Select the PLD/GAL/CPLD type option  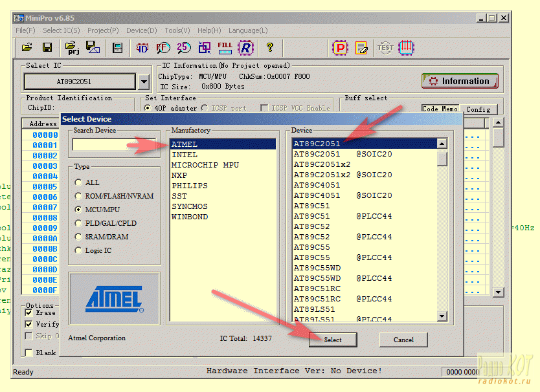click(x=78, y=223)
